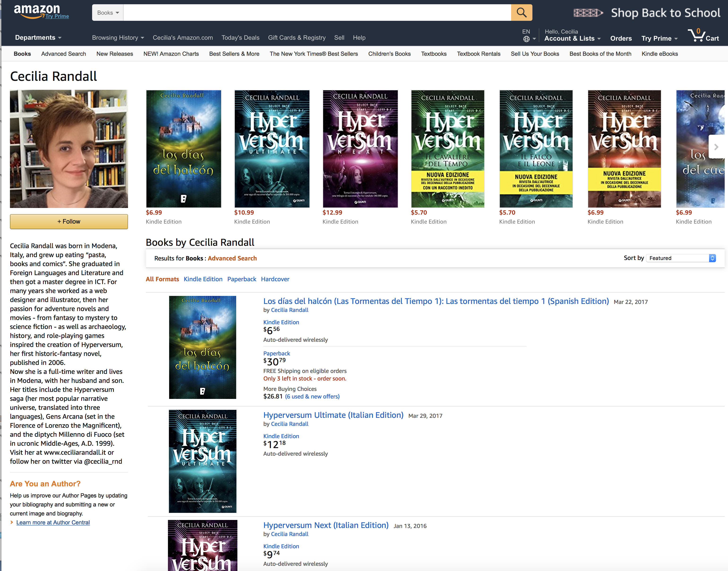Open Il Falco e il Leone carousel cover
The image size is (728, 571).
coord(536,149)
